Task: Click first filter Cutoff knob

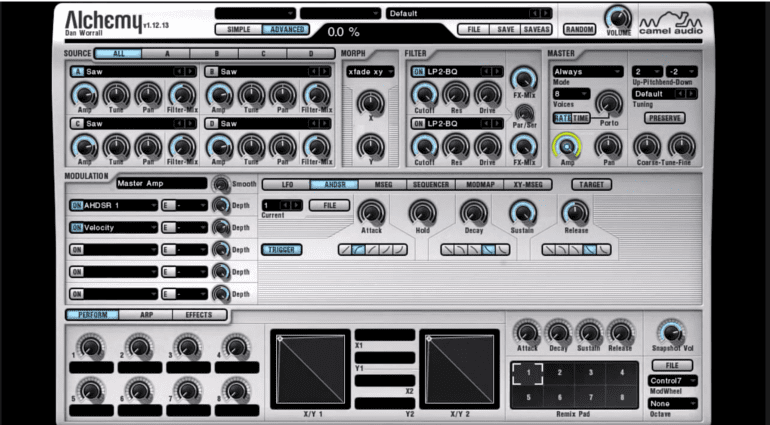Action: tap(424, 94)
